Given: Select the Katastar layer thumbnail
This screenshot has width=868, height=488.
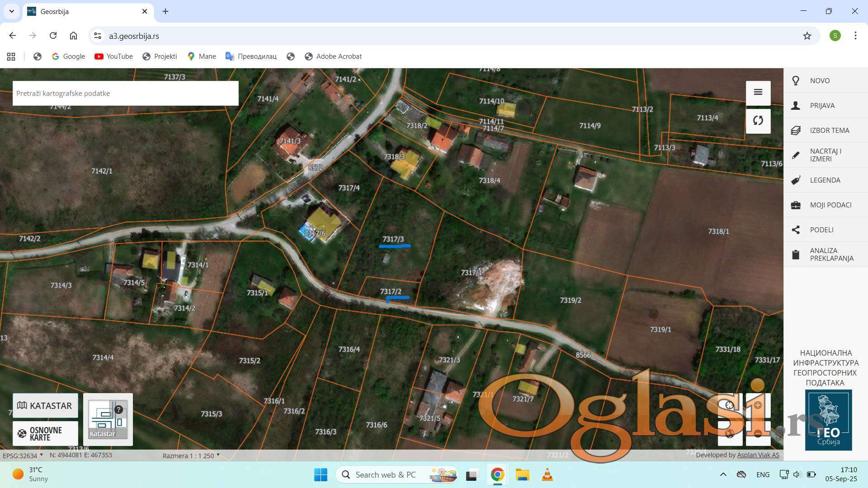Looking at the screenshot, I should [x=108, y=419].
